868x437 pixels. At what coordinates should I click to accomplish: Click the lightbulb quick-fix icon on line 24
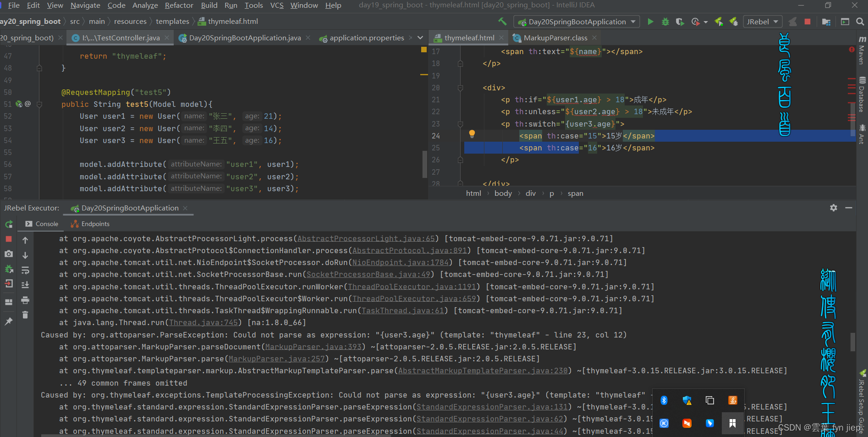(472, 134)
